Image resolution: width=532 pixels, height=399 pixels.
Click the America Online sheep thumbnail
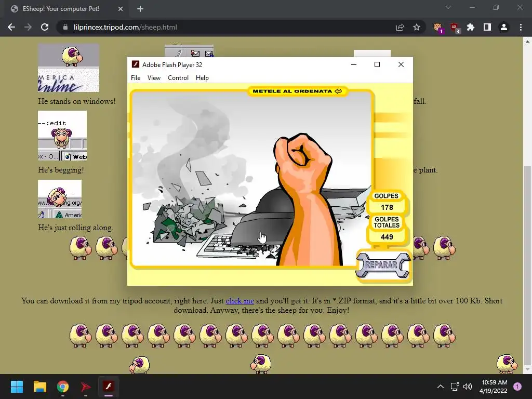click(x=69, y=68)
